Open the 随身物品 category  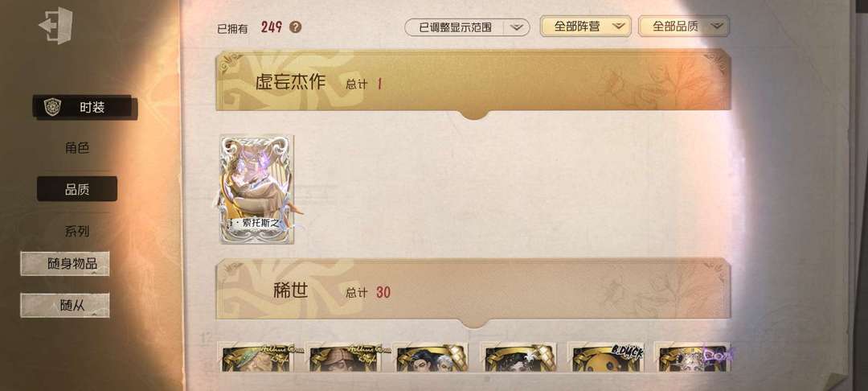(x=65, y=264)
